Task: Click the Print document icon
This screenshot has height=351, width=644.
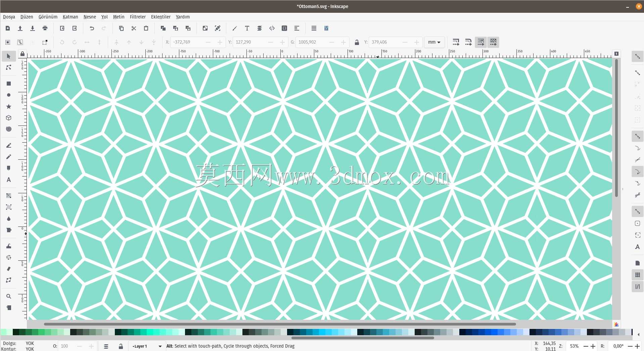Action: point(45,28)
